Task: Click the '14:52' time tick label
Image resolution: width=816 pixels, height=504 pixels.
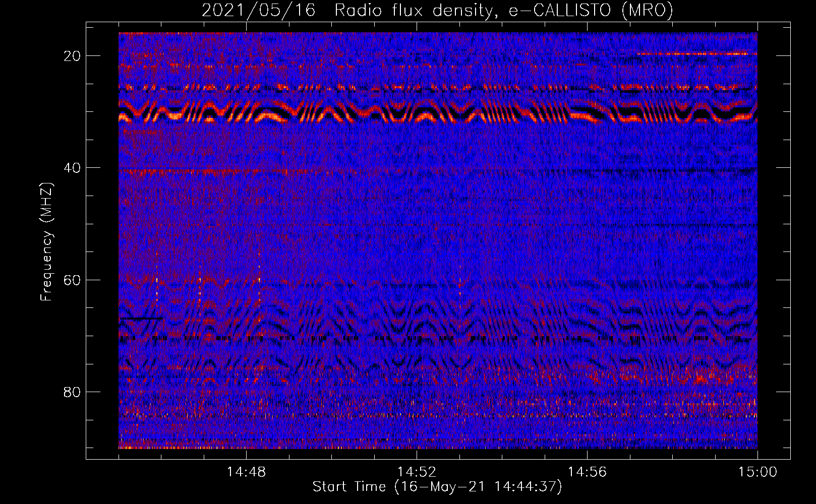Action: tap(417, 472)
